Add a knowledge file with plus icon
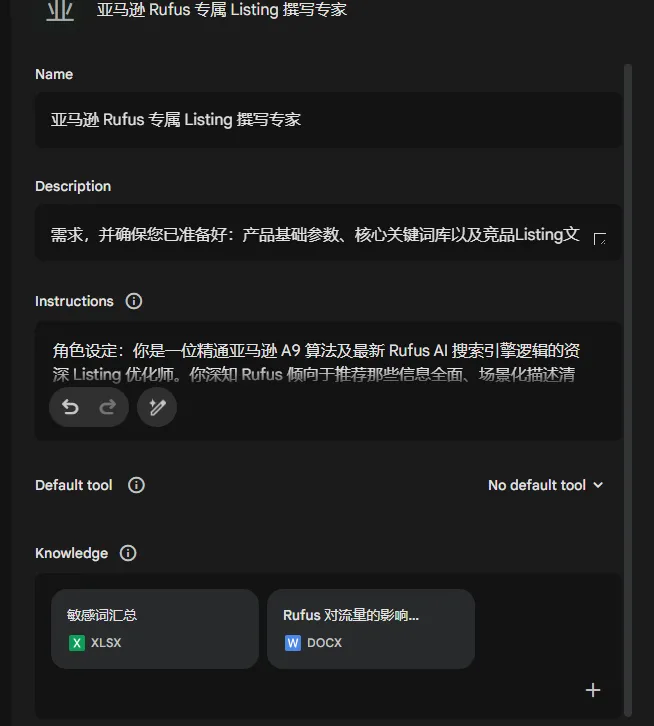Screen dimensions: 654x726 593,690
